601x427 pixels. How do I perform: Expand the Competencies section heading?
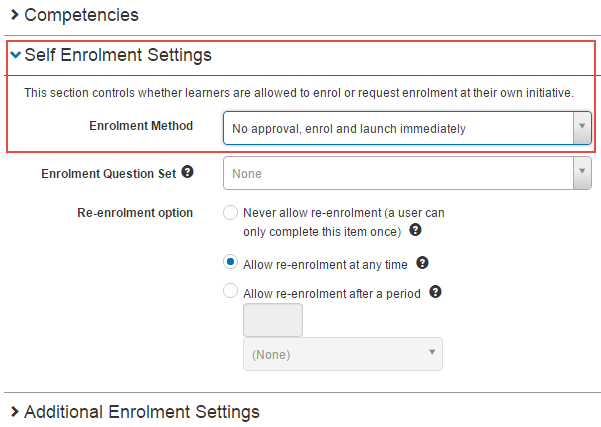[81, 16]
